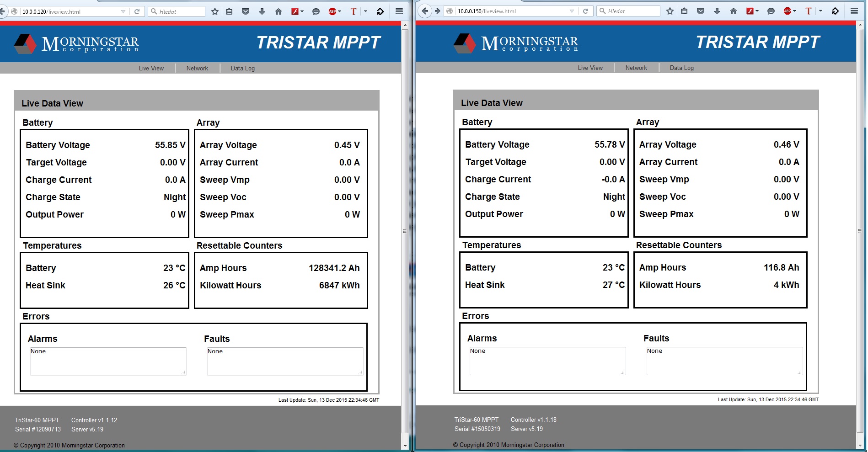This screenshot has width=868, height=452.
Task: Click the Flash icon in 10.0.0.150 window
Action: pos(750,11)
